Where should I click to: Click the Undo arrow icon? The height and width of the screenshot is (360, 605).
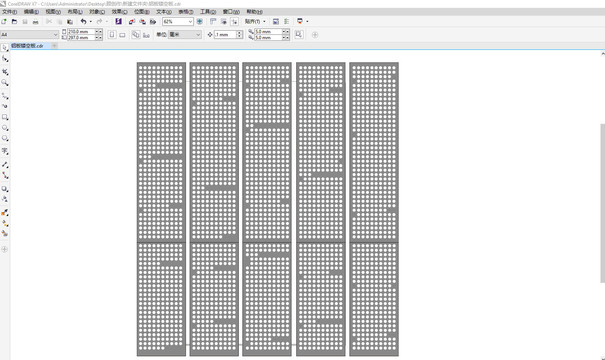click(x=83, y=22)
